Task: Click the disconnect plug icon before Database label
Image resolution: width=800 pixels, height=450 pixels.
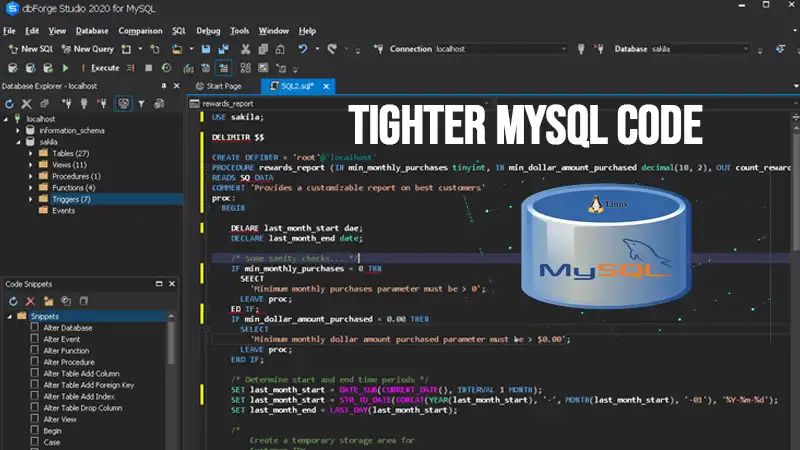Action: click(599, 49)
